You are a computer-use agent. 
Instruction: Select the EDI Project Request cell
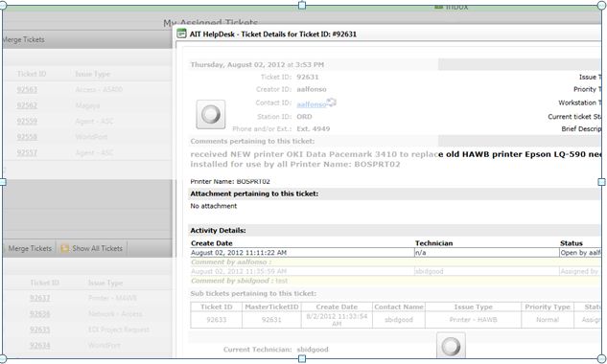[x=119, y=330]
